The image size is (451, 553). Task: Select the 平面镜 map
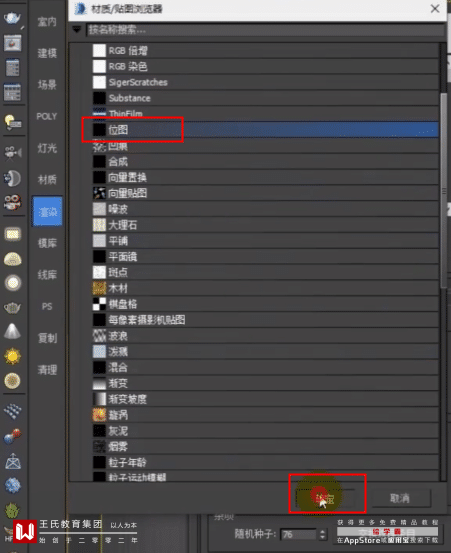pos(265,256)
